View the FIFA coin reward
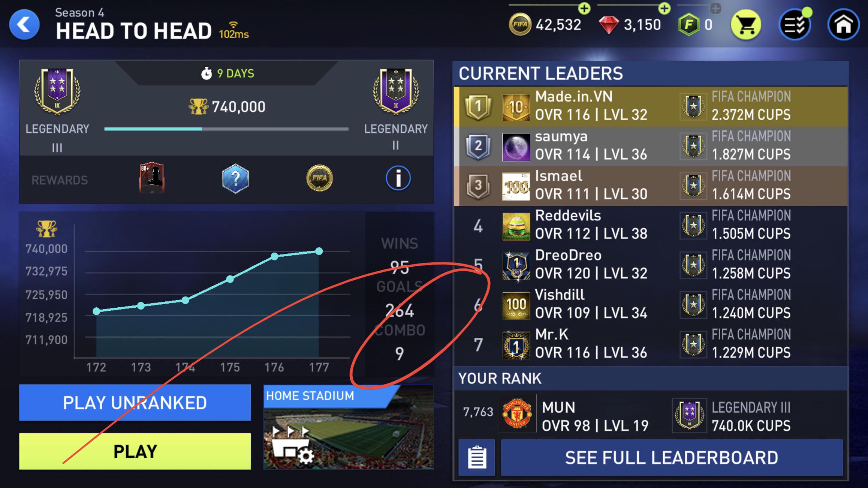The image size is (868, 488). 319,178
